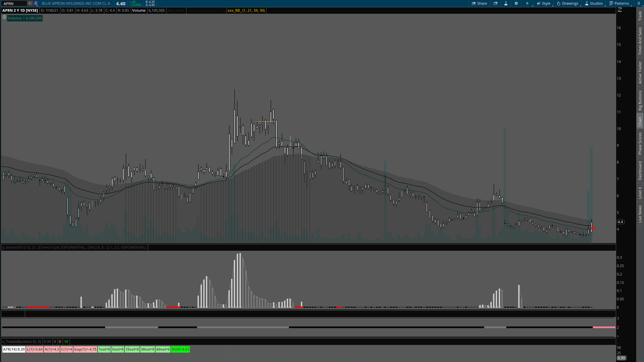The height and width of the screenshot is (362, 644).
Task: Click the chart alert notification icon
Action: pos(495,3)
